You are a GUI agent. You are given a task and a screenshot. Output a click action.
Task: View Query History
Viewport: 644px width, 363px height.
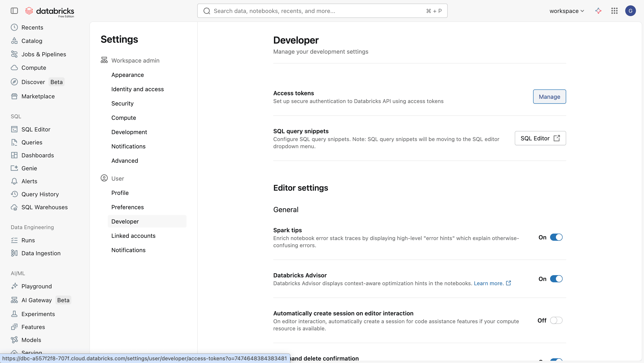pos(40,194)
